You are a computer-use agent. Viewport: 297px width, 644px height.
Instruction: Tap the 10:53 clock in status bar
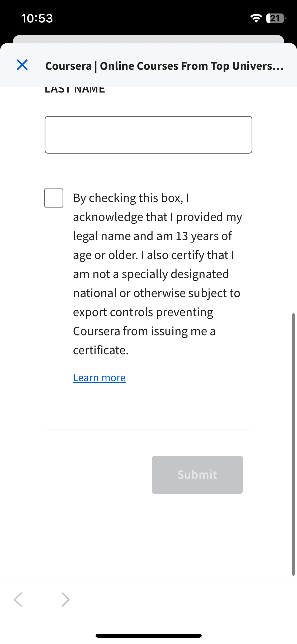click(37, 19)
